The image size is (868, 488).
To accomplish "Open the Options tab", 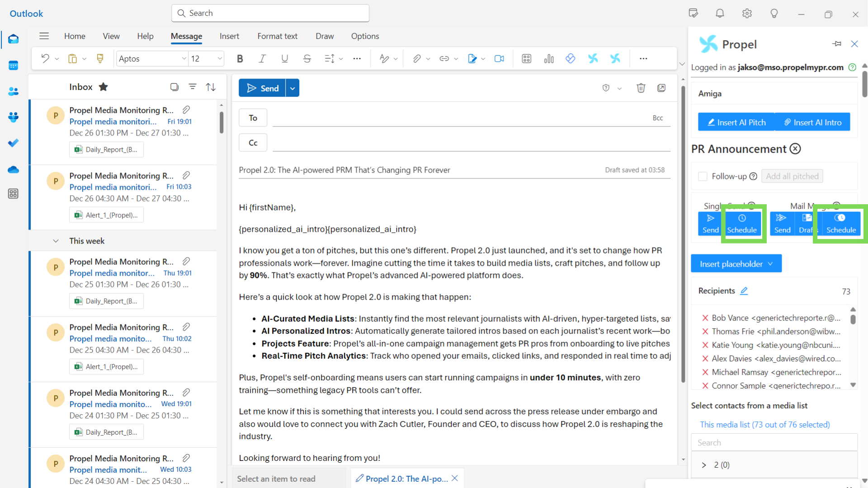I will coord(365,36).
